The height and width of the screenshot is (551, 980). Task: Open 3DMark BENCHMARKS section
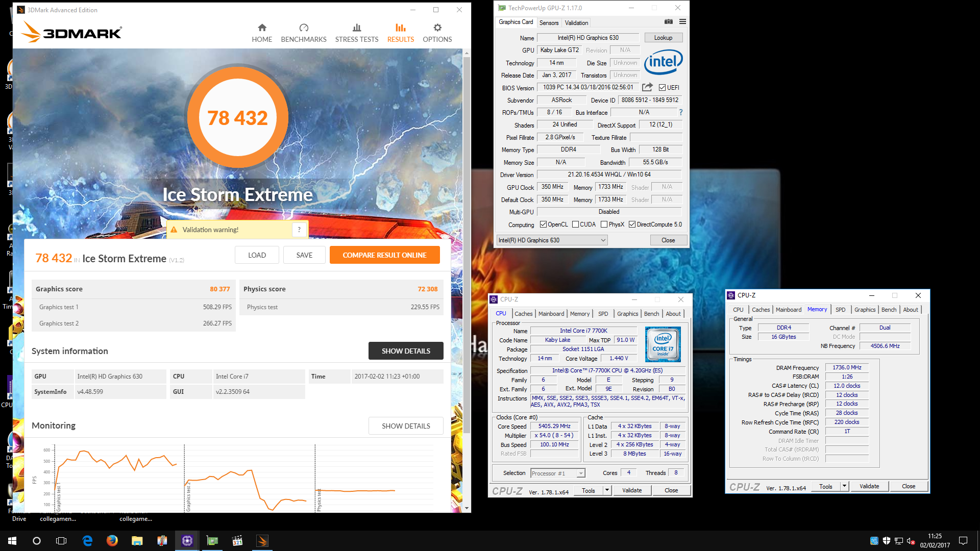point(304,33)
